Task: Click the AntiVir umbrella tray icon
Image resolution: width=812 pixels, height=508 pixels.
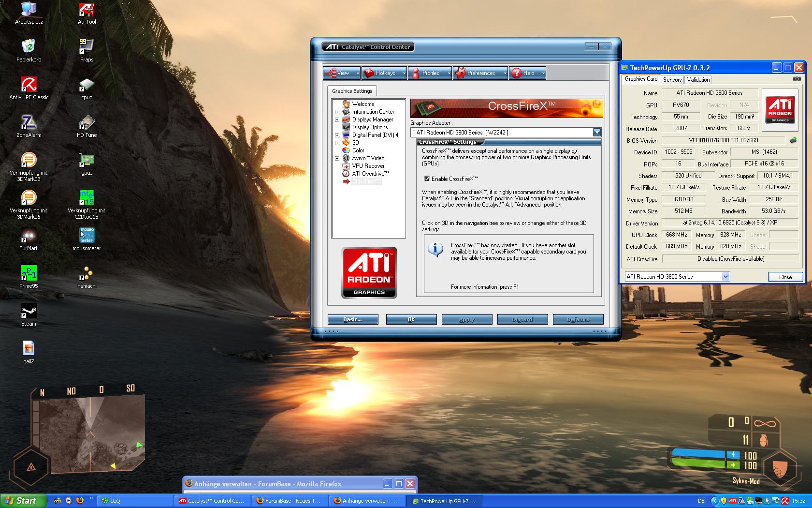Action: pyautogui.click(x=785, y=501)
